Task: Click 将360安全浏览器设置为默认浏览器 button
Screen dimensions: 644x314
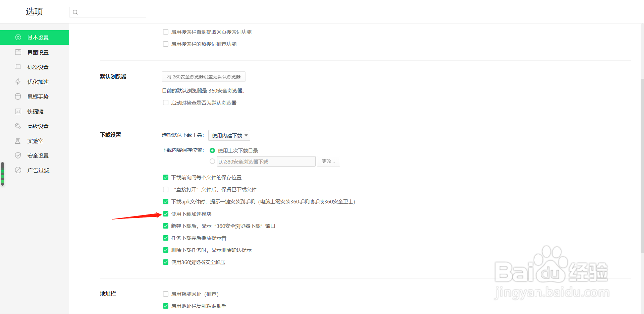Action: [x=204, y=77]
